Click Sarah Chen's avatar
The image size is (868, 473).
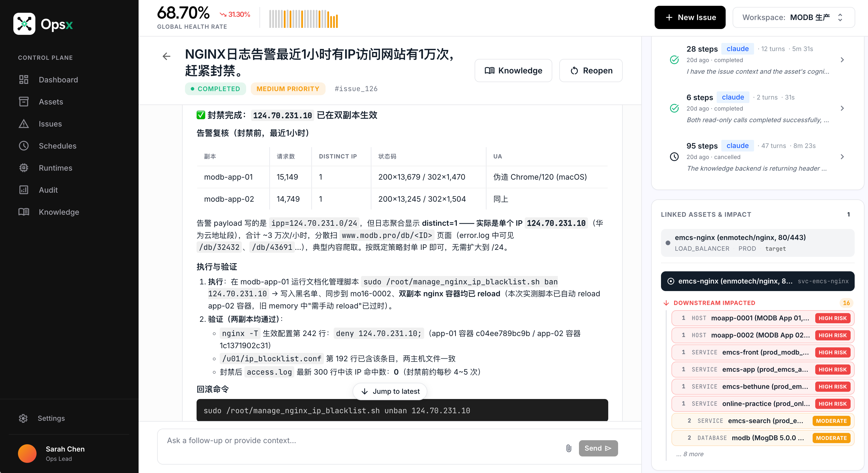27,454
